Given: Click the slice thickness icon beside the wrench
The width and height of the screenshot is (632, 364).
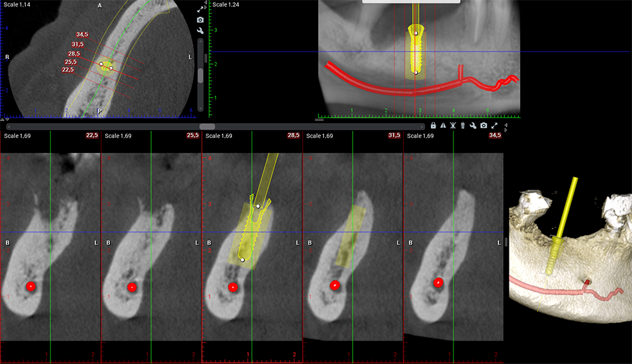Looking at the screenshot, I should 463,126.
